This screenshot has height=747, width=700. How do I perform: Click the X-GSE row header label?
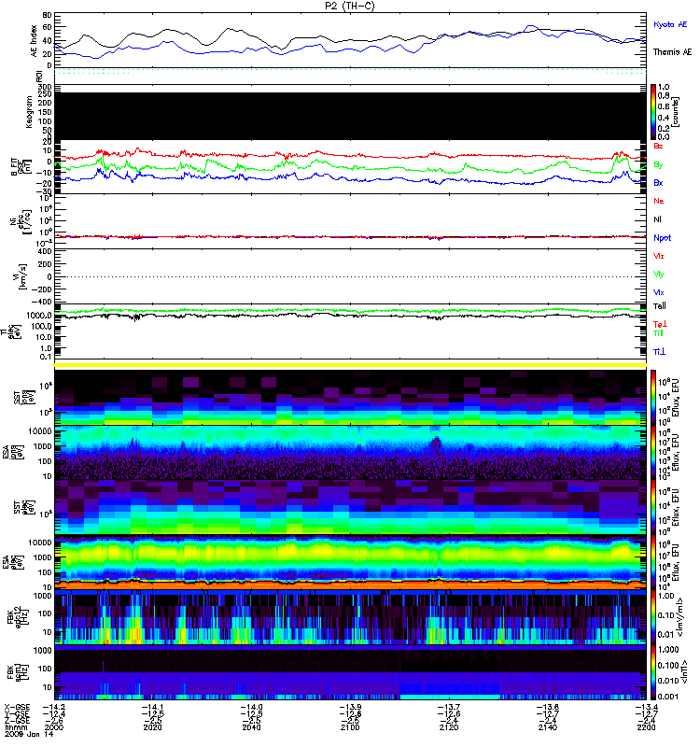(x=17, y=707)
